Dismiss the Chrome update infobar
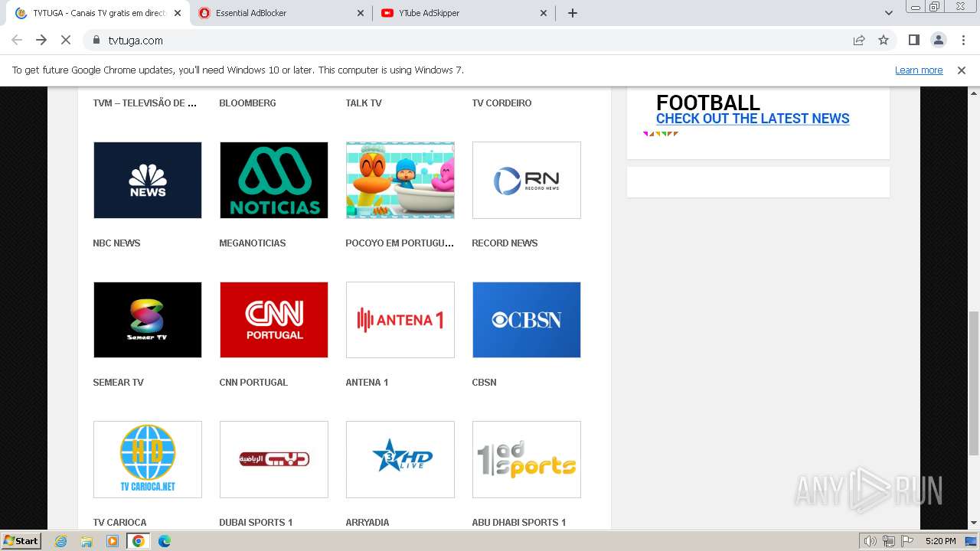 coord(962,70)
